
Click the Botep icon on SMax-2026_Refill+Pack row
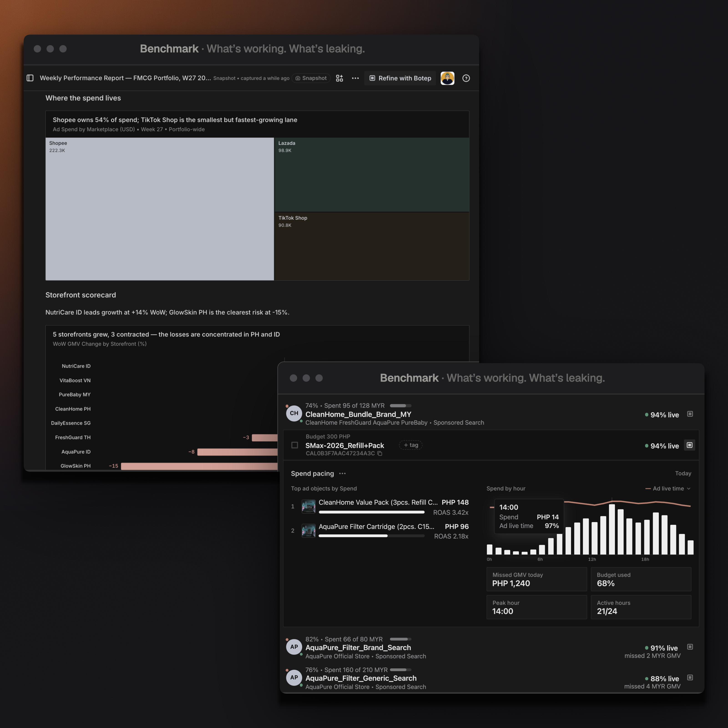(690, 445)
